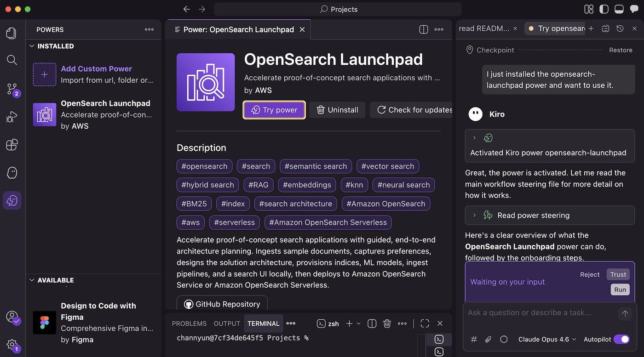
Task: Click the Run button
Action: (620, 289)
